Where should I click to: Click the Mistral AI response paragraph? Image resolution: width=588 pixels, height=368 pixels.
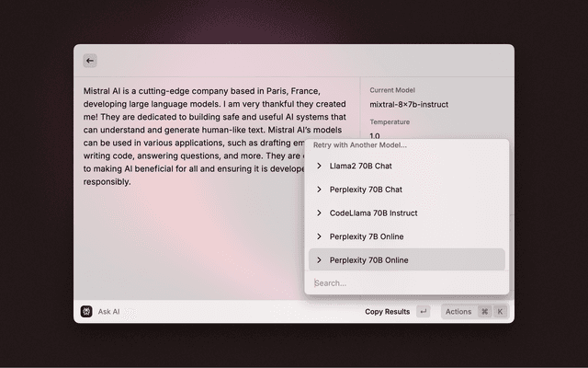click(214, 136)
